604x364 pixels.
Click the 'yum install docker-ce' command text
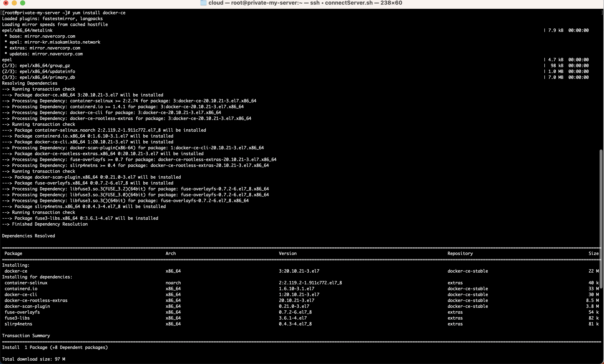pos(99,13)
